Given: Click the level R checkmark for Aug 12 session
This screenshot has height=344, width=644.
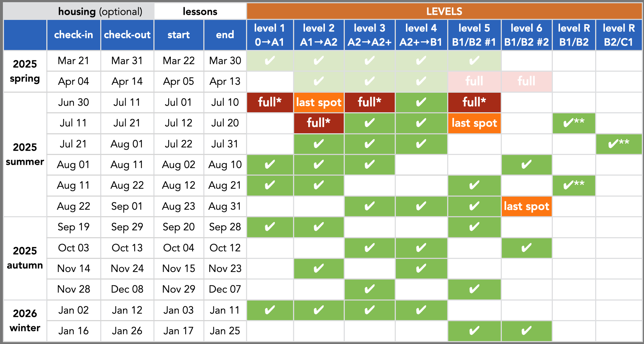Looking at the screenshot, I should 574,185.
